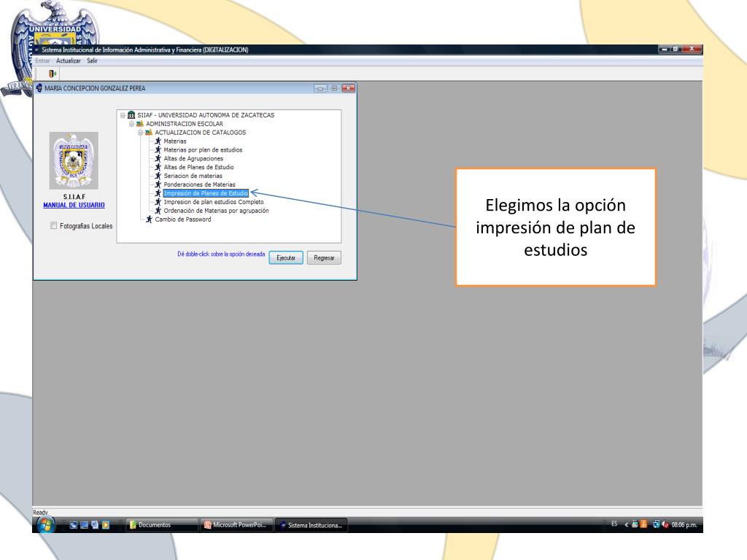This screenshot has width=747, height=560.
Task: Open the MANUAL DE USUARIO link
Action: pyautogui.click(x=74, y=205)
